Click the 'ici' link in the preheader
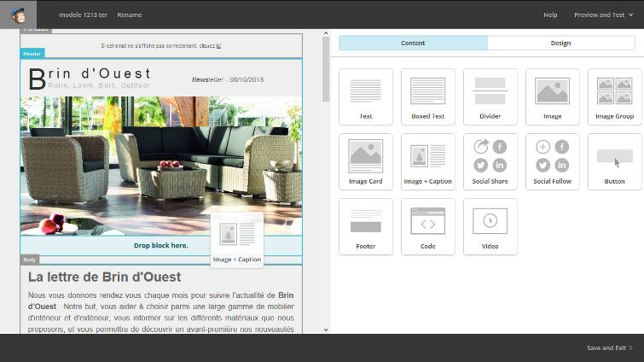 218,46
